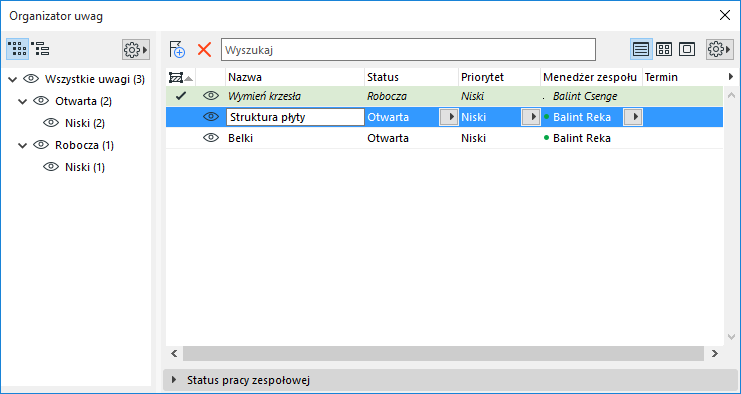Open left panel gear settings menu
This screenshot has height=394, width=741.
tap(136, 49)
